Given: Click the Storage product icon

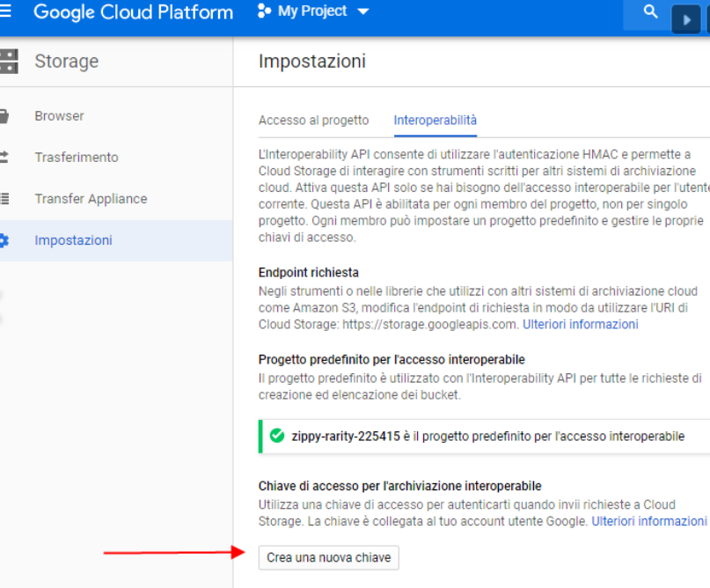Looking at the screenshot, I should [x=8, y=62].
